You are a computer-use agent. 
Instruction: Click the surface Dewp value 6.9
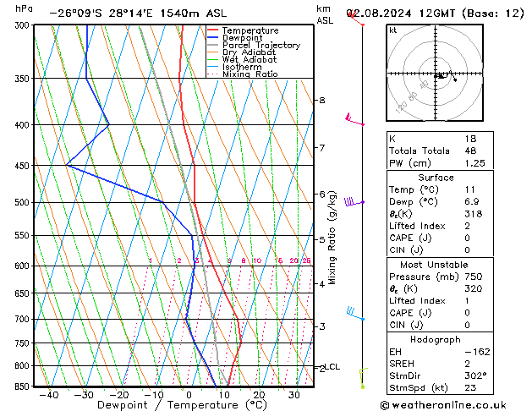(472, 202)
